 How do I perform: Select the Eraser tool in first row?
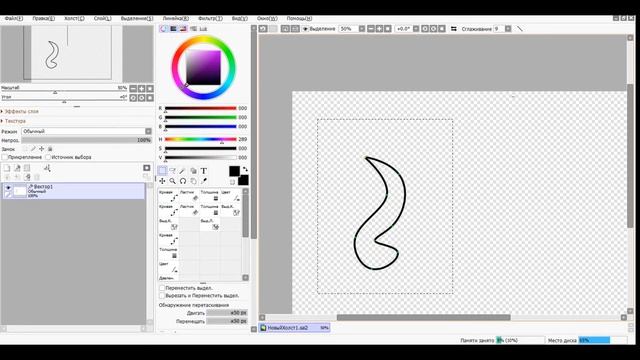click(189, 196)
